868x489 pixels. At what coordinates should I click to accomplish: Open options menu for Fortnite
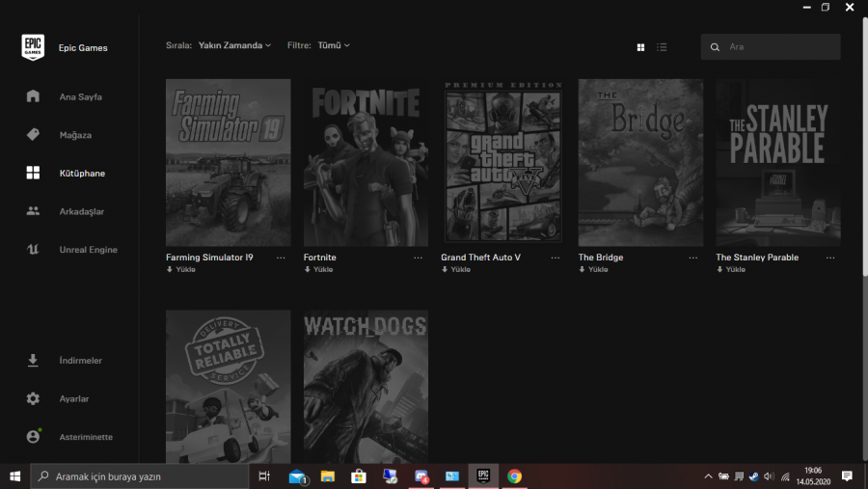[x=419, y=258]
